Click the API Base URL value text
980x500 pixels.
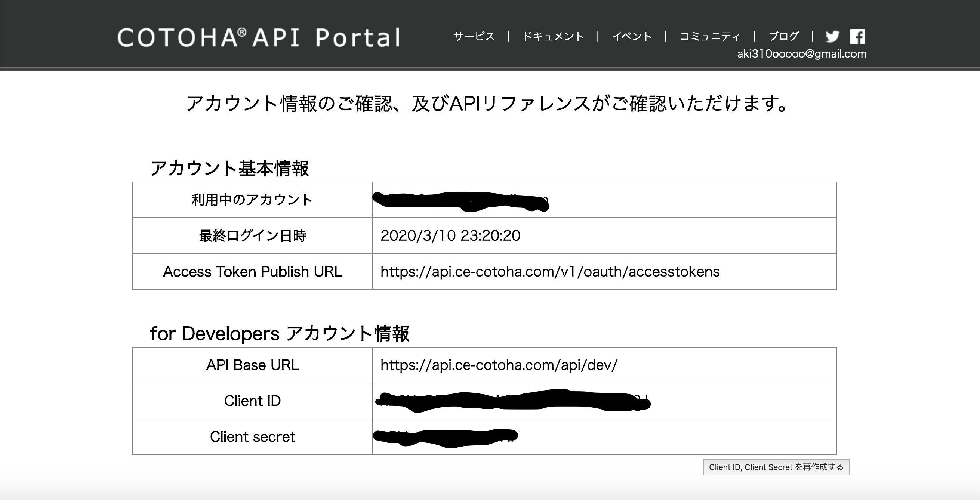[499, 365]
